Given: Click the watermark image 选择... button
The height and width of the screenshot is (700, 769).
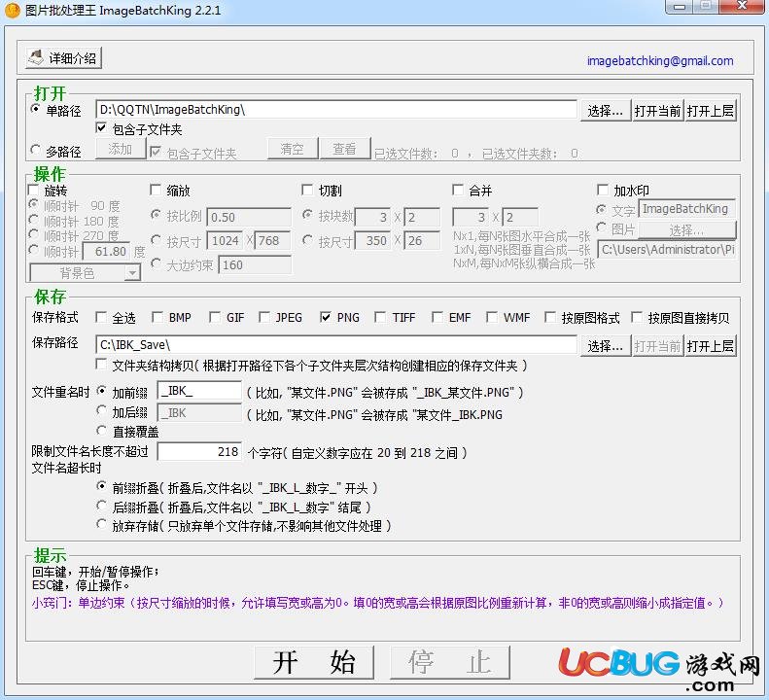Looking at the screenshot, I should pos(686,230).
